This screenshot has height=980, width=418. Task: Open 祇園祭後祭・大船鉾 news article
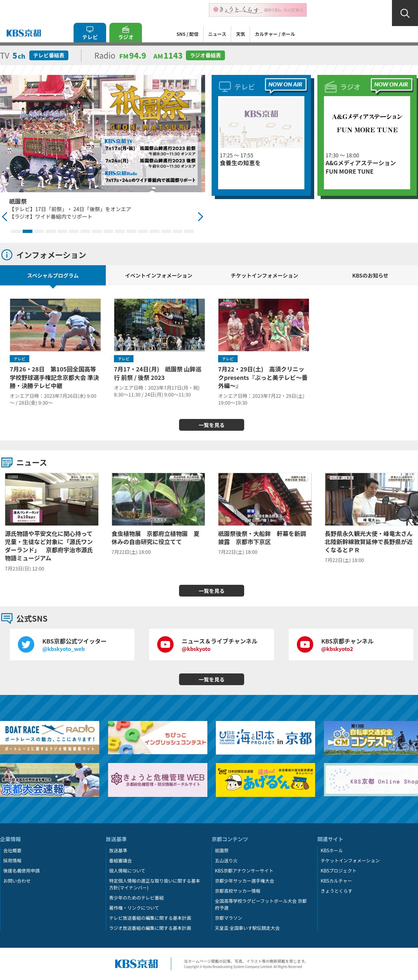(262, 538)
